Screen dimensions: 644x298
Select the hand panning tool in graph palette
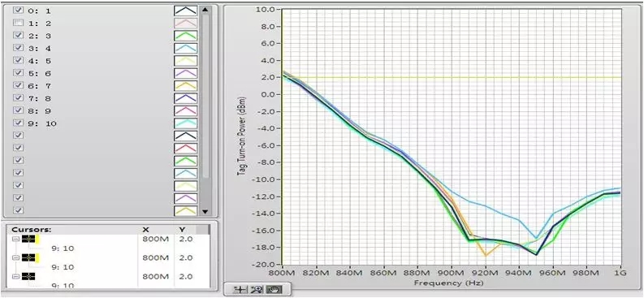(x=274, y=289)
